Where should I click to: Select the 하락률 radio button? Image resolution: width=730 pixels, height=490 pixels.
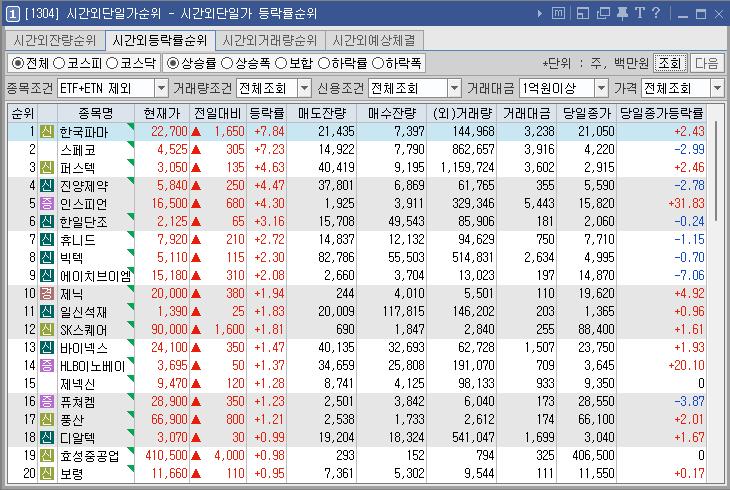point(324,63)
